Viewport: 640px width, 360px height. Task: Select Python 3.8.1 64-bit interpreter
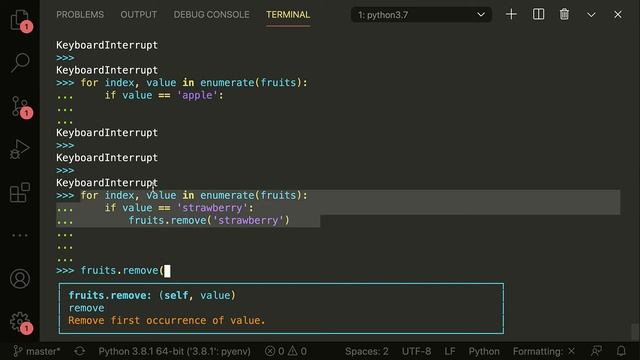[x=174, y=351]
